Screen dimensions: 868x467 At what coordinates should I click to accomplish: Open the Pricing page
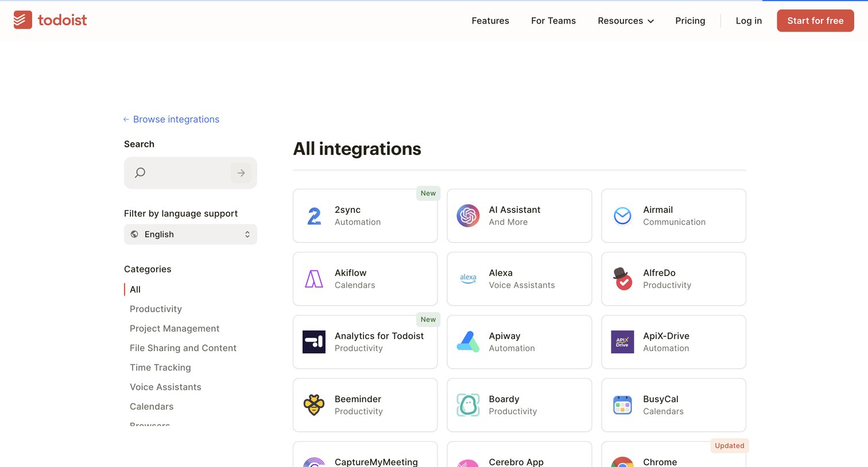click(690, 21)
